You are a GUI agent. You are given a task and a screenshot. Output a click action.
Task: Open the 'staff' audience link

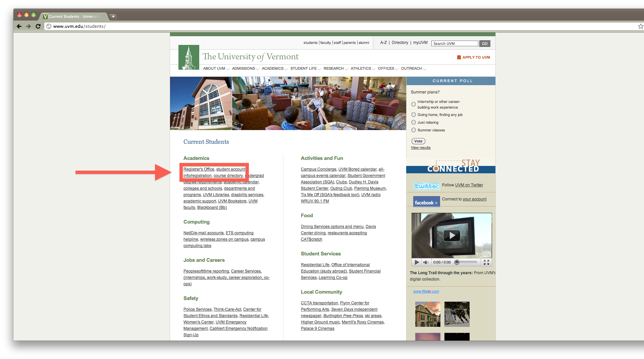(337, 43)
